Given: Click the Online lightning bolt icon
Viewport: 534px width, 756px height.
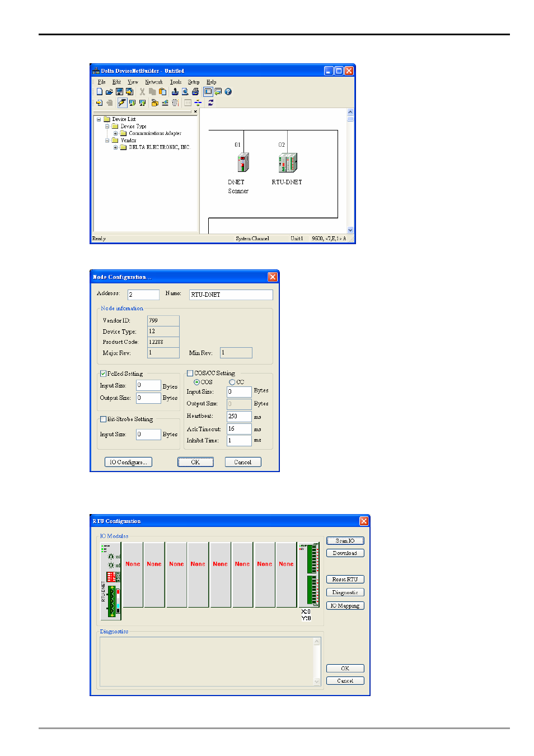Looking at the screenshot, I should click(122, 102).
